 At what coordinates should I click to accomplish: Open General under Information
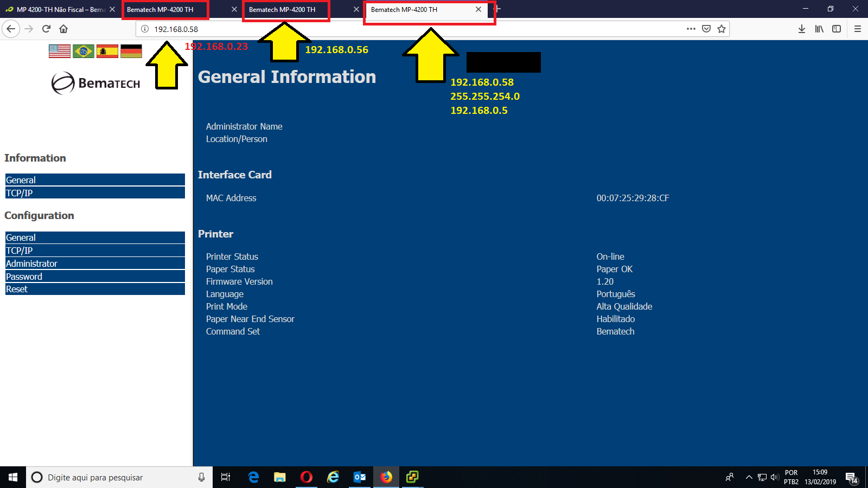pyautogui.click(x=95, y=179)
